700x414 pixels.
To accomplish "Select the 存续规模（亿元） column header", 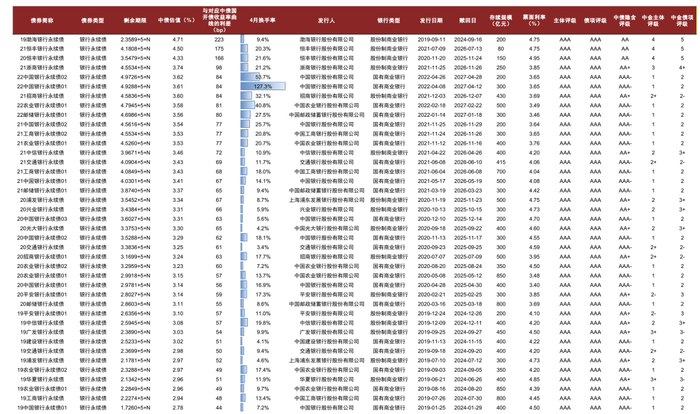I will pyautogui.click(x=501, y=21).
